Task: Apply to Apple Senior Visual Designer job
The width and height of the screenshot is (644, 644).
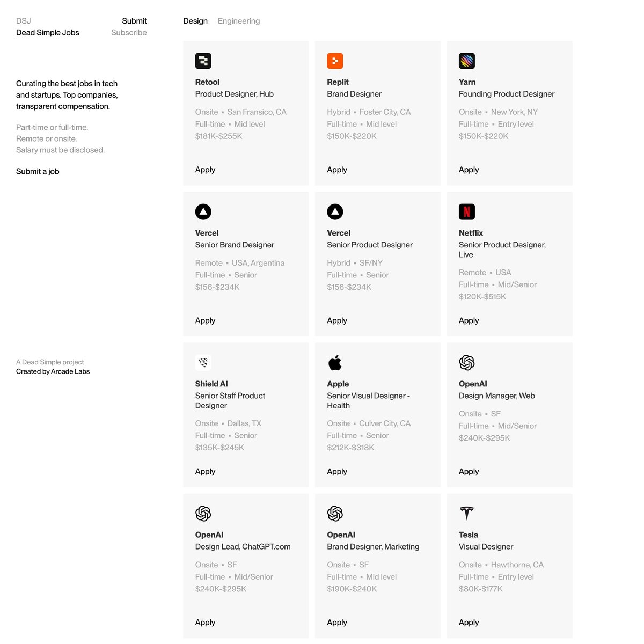Action: coord(337,472)
